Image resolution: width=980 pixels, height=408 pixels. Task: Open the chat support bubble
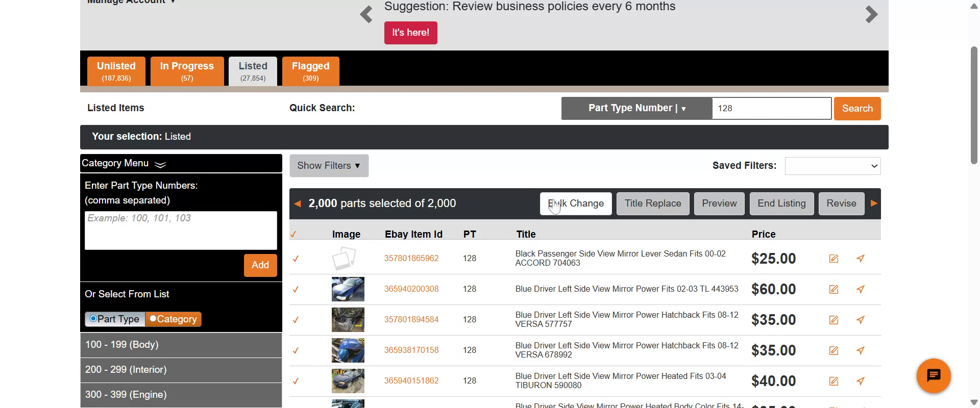coord(934,376)
